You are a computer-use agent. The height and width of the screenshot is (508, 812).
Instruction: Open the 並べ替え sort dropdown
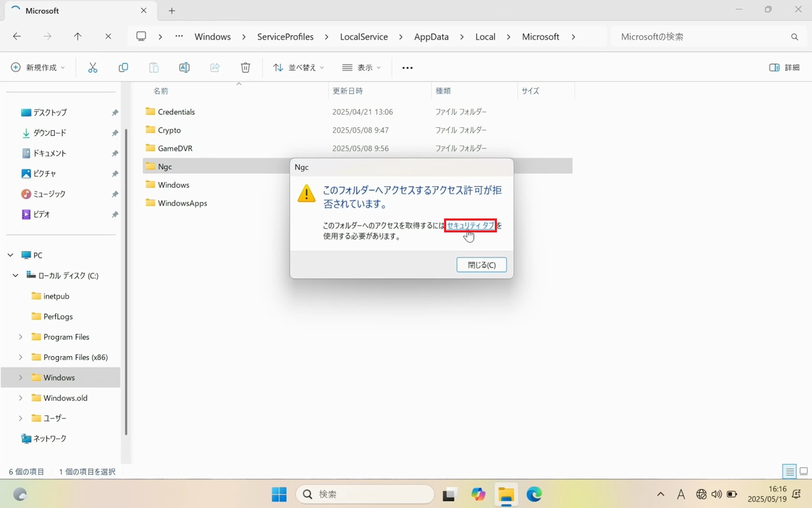pos(299,68)
